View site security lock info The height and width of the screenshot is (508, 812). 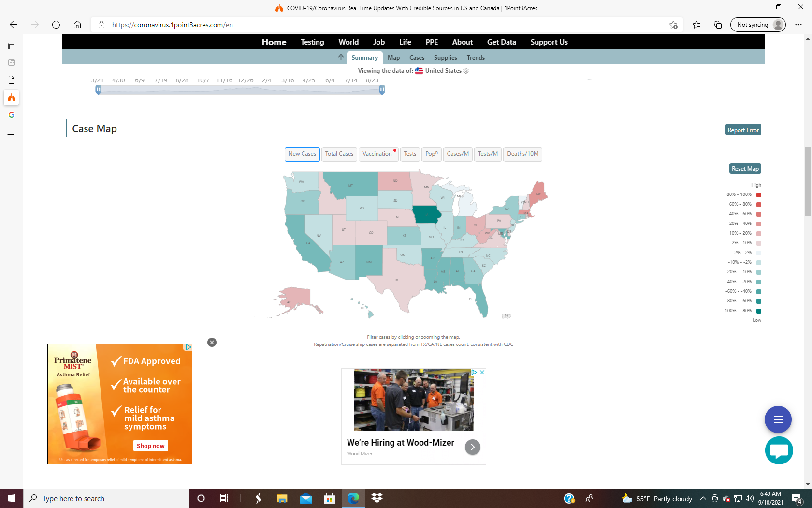tap(101, 25)
